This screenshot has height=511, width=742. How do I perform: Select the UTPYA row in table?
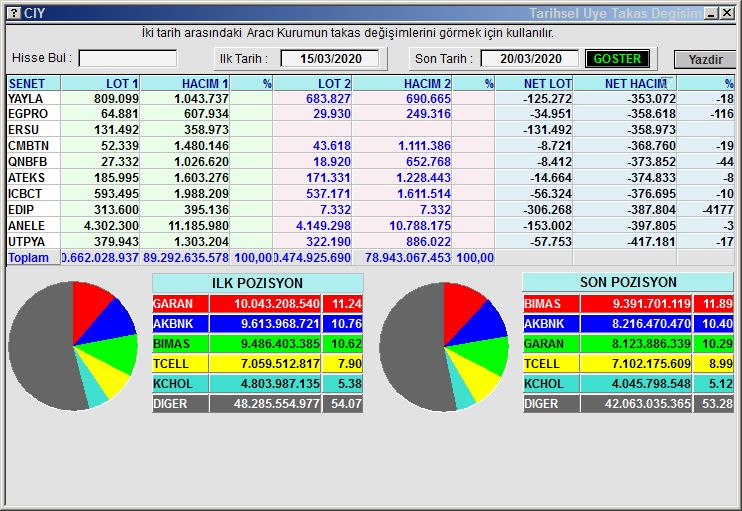(33, 242)
